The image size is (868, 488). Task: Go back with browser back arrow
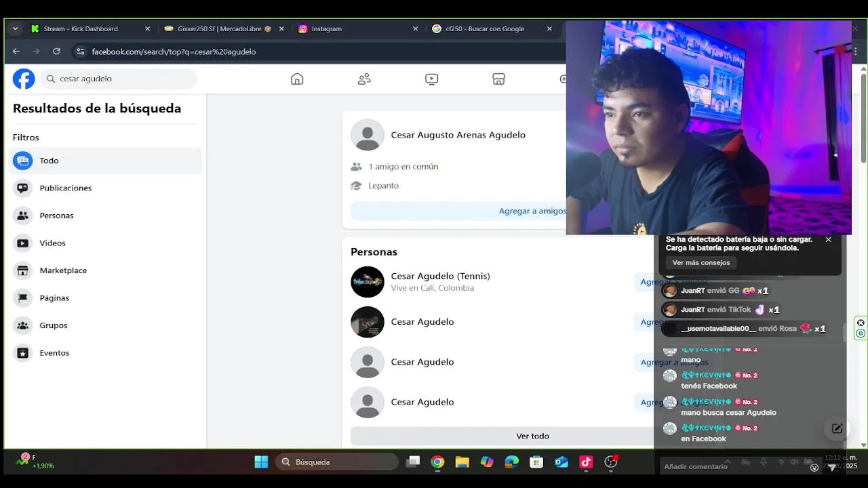coord(16,52)
